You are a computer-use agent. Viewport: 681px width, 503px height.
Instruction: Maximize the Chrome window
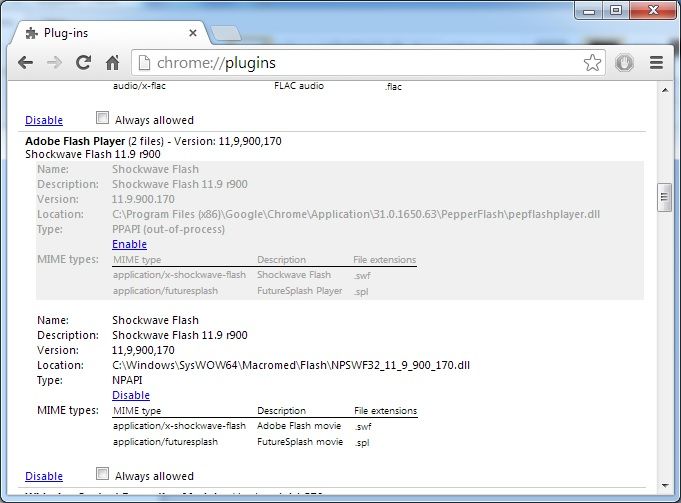pyautogui.click(x=616, y=10)
